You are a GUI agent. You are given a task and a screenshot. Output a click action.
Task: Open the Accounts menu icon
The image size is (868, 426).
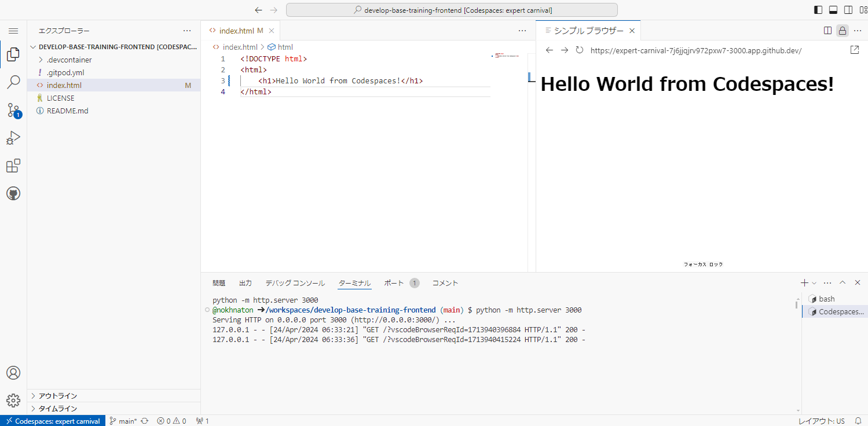pos(13,373)
